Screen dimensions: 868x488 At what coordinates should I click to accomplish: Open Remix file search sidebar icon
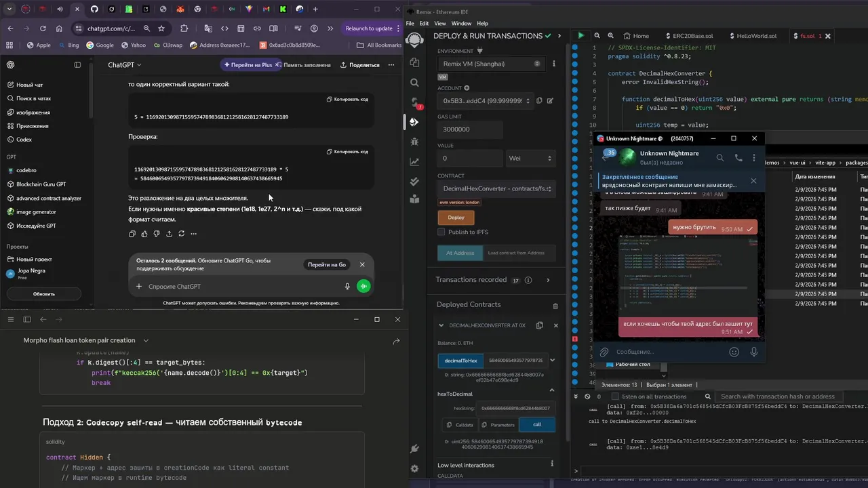pos(414,82)
